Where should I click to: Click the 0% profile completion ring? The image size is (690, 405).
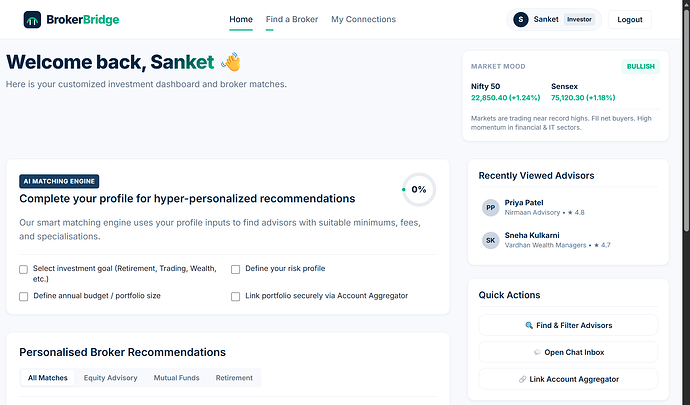coord(418,190)
